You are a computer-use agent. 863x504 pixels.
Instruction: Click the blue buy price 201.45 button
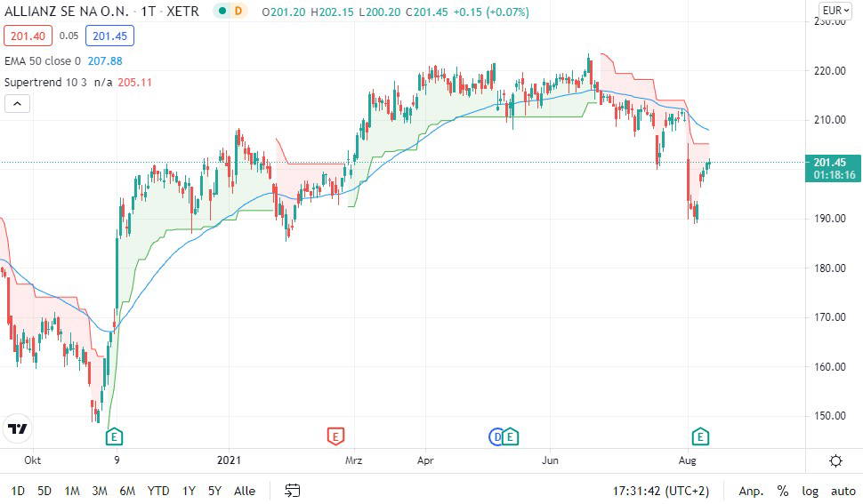tap(109, 36)
